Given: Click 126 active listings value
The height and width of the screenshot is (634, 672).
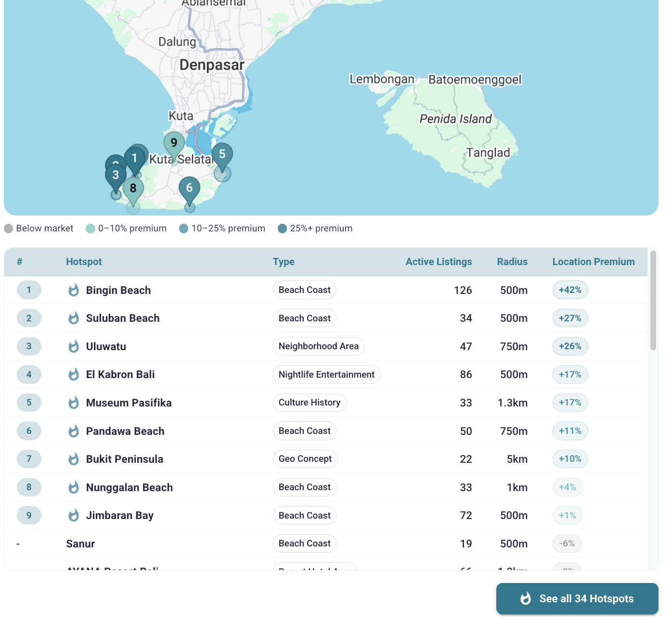Looking at the screenshot, I should 463,290.
